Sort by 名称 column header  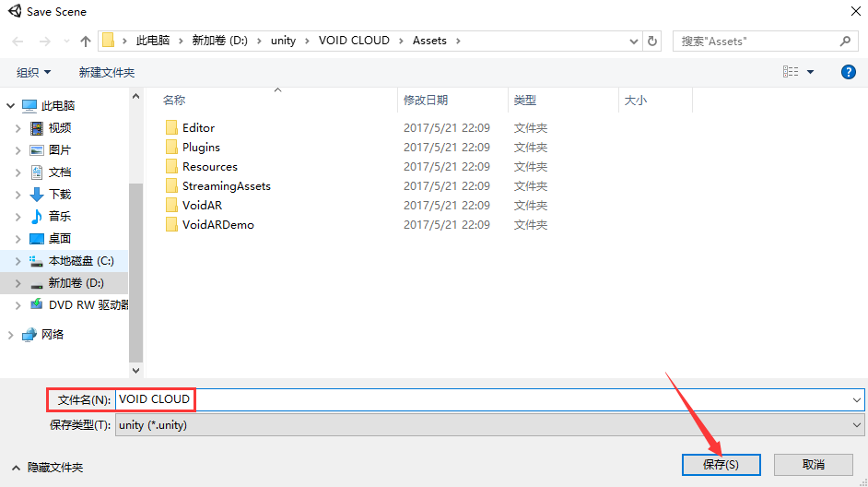coord(174,101)
